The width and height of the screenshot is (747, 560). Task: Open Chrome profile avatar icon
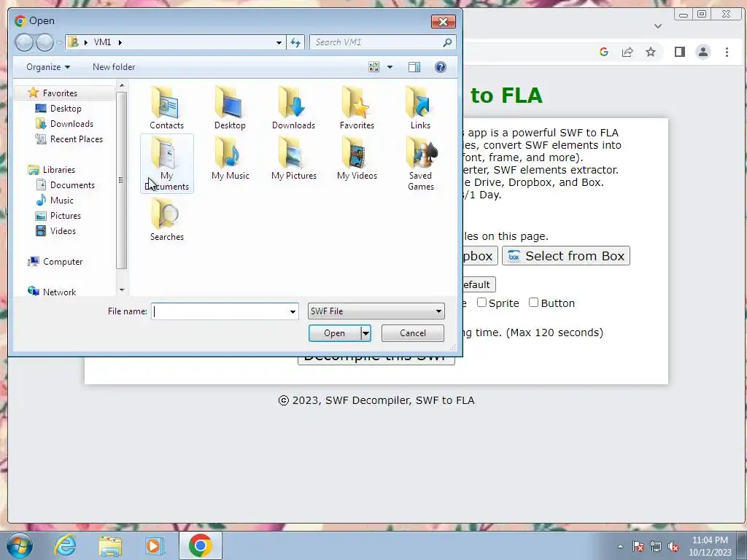coord(703,52)
